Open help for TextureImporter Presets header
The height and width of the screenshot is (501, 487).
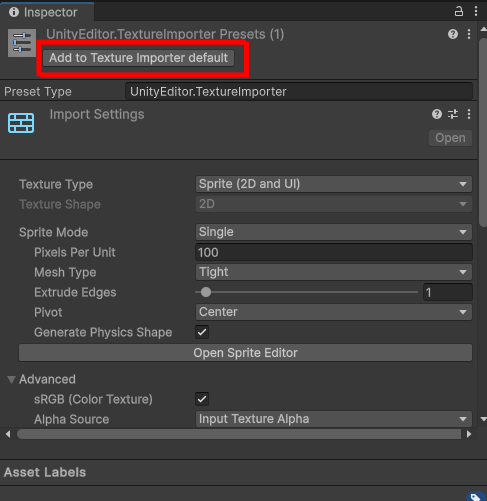coord(453,34)
